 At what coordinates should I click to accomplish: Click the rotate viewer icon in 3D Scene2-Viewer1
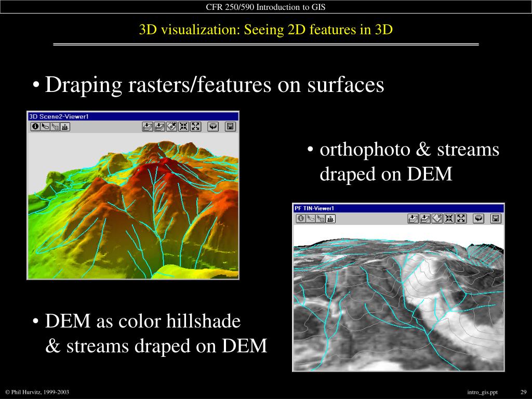[213, 127]
